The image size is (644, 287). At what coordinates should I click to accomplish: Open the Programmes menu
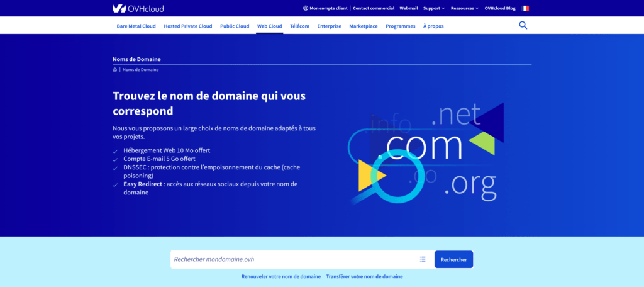pos(401,26)
